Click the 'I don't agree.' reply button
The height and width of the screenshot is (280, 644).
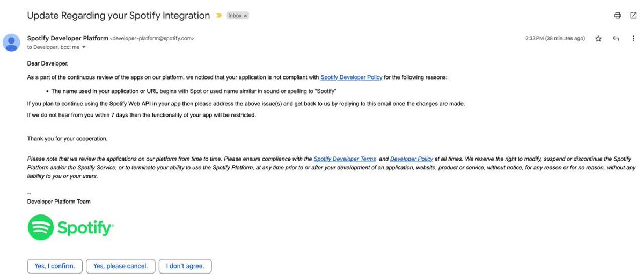pyautogui.click(x=185, y=266)
